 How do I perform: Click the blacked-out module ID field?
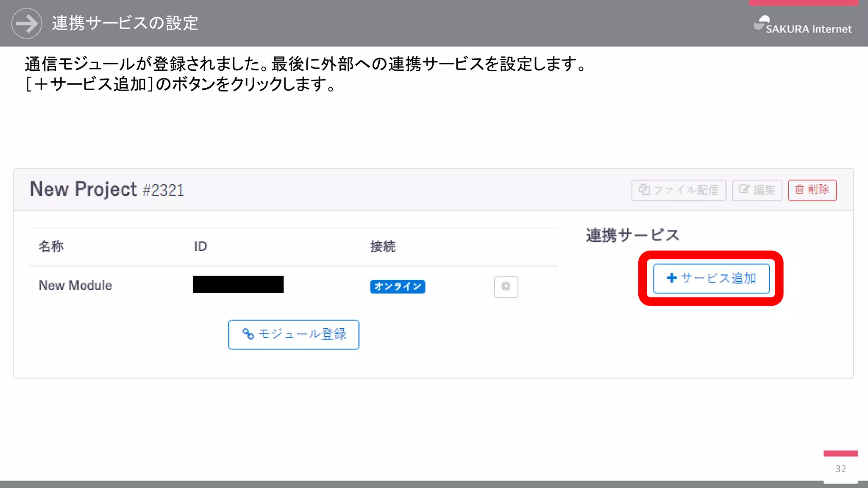point(238,284)
